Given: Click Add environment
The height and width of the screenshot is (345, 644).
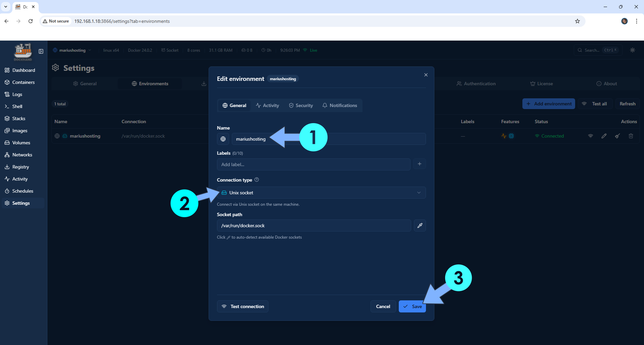Looking at the screenshot, I should tap(548, 104).
